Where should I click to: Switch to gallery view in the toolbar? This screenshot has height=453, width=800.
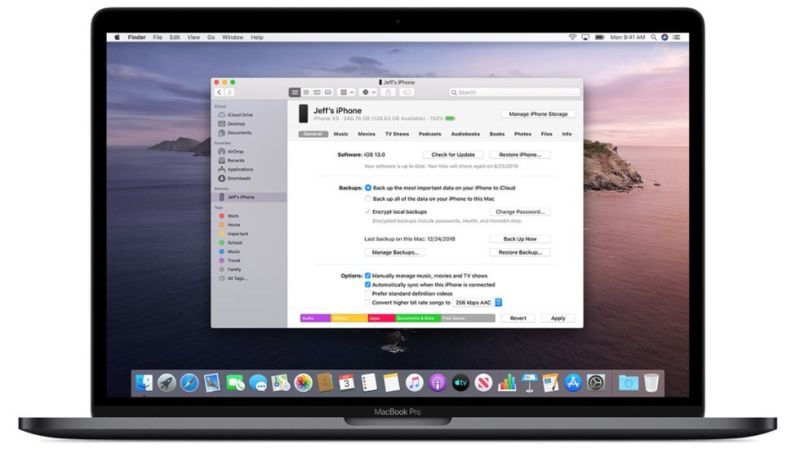pos(328,92)
